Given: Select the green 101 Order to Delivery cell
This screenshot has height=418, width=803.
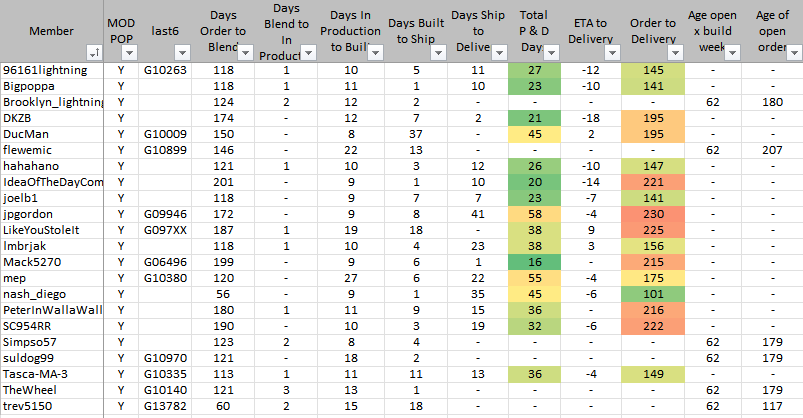Looking at the screenshot, I should click(x=654, y=295).
